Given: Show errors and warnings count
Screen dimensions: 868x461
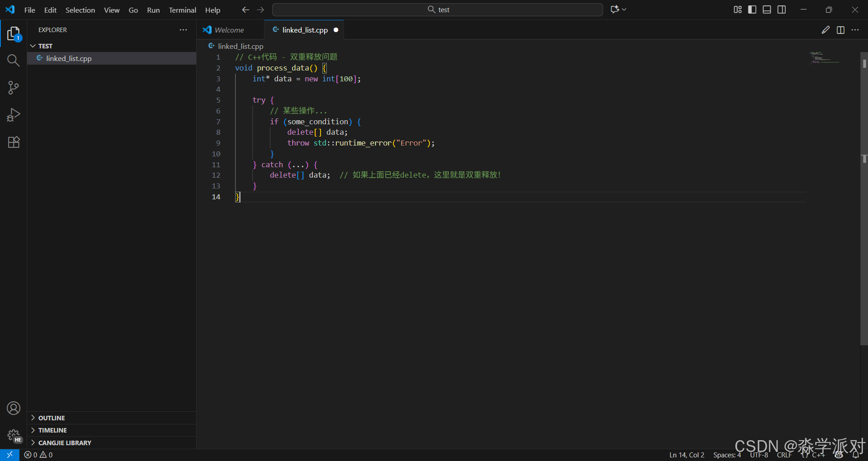Looking at the screenshot, I should coord(38,455).
